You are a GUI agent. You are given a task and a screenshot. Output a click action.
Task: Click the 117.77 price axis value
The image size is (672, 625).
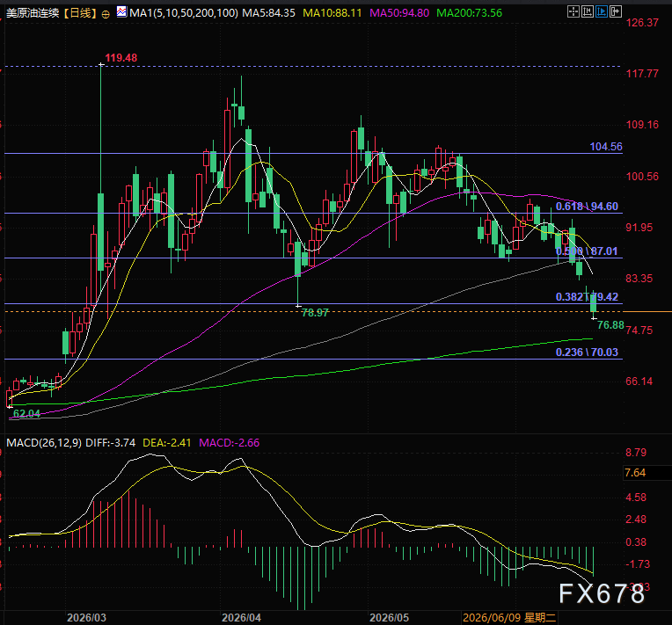click(x=642, y=74)
